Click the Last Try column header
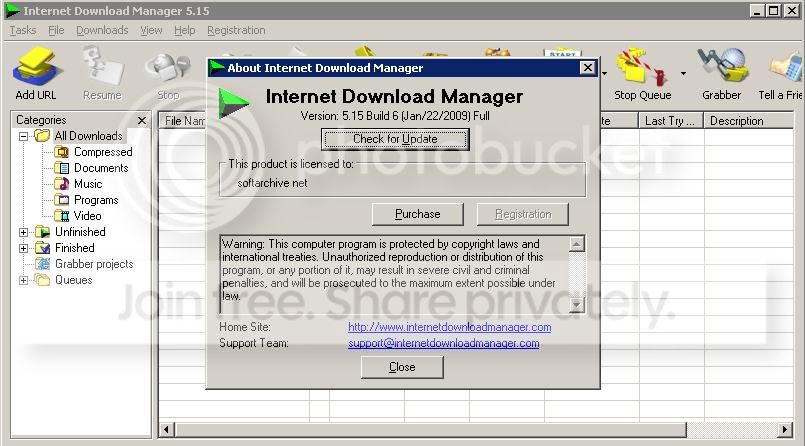 (x=670, y=121)
